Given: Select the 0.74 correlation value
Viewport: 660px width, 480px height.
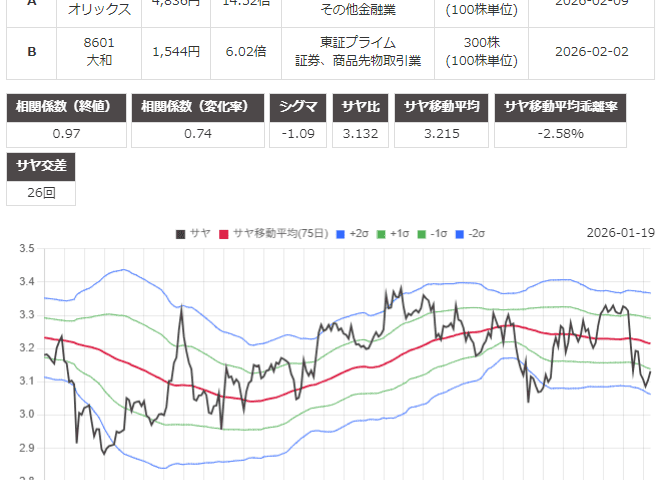Looking at the screenshot, I should coord(198,134).
